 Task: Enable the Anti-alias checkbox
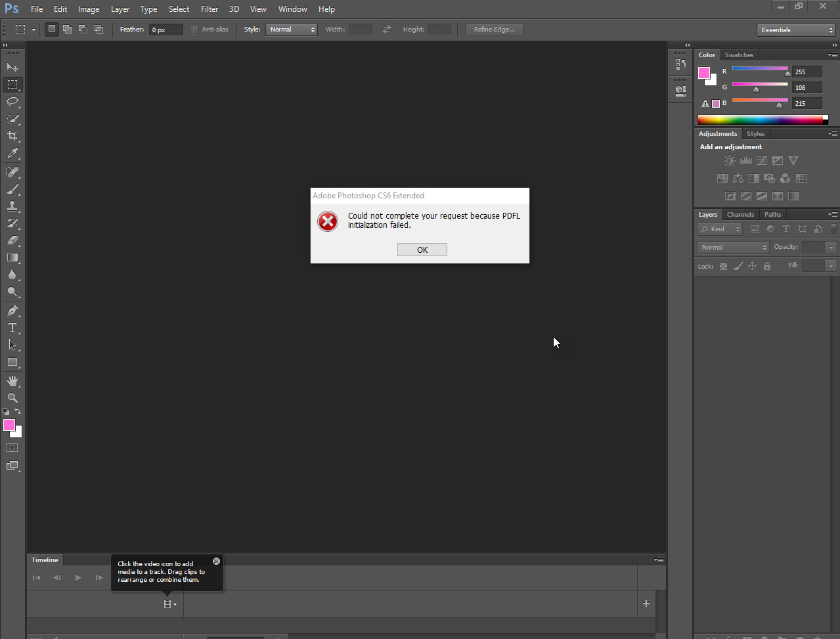(194, 30)
